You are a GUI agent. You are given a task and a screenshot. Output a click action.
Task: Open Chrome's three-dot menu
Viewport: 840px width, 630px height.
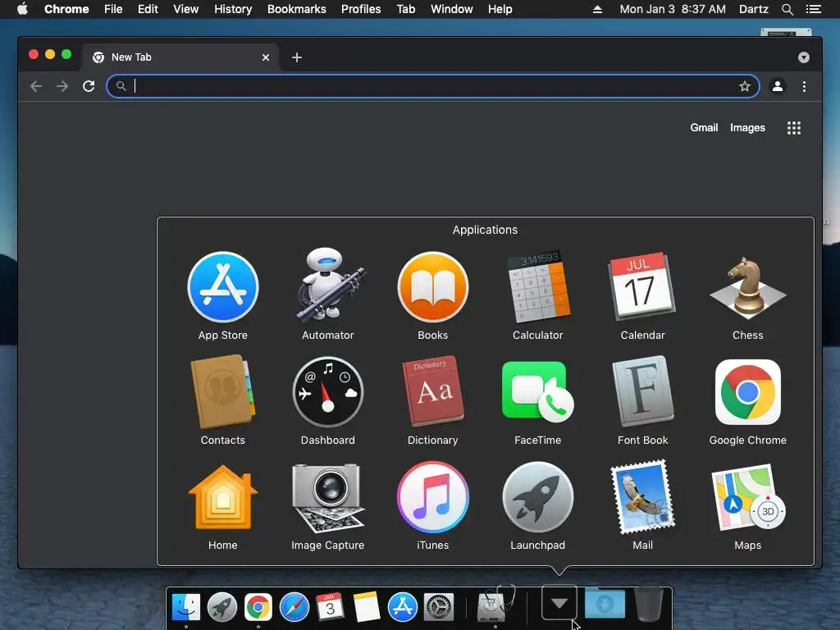tap(804, 86)
